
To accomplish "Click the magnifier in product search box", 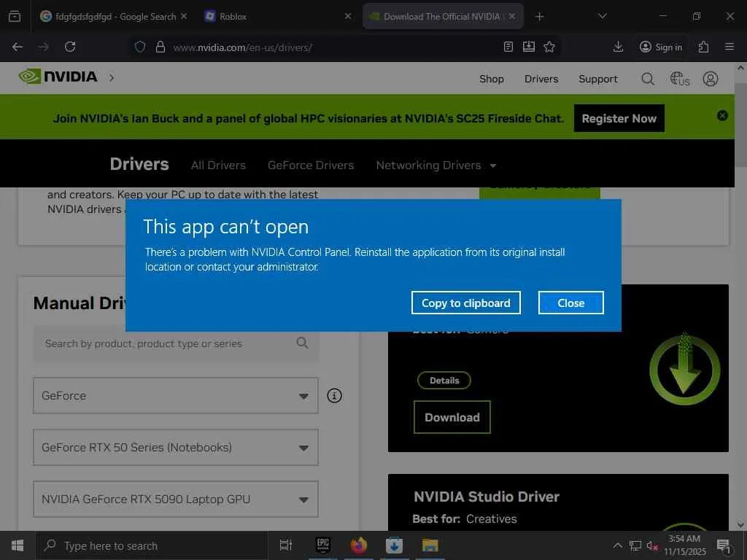I will [x=302, y=343].
